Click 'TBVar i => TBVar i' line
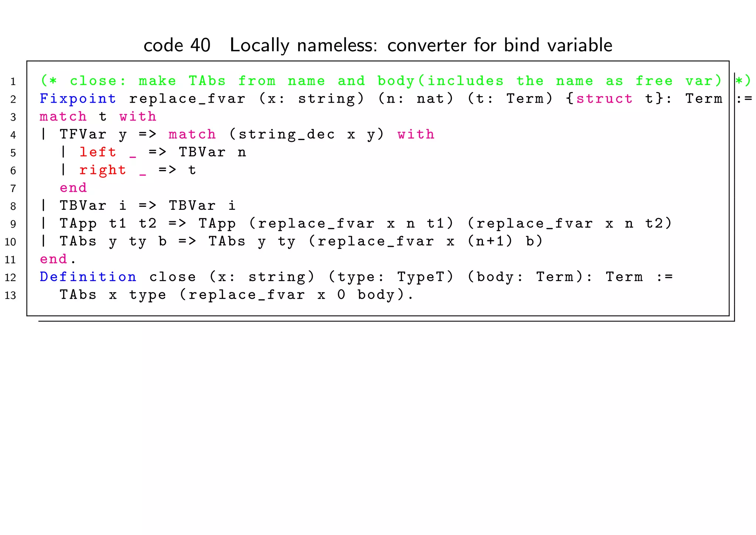Screen dimensions: 756x535 pyautogui.click(x=138, y=205)
